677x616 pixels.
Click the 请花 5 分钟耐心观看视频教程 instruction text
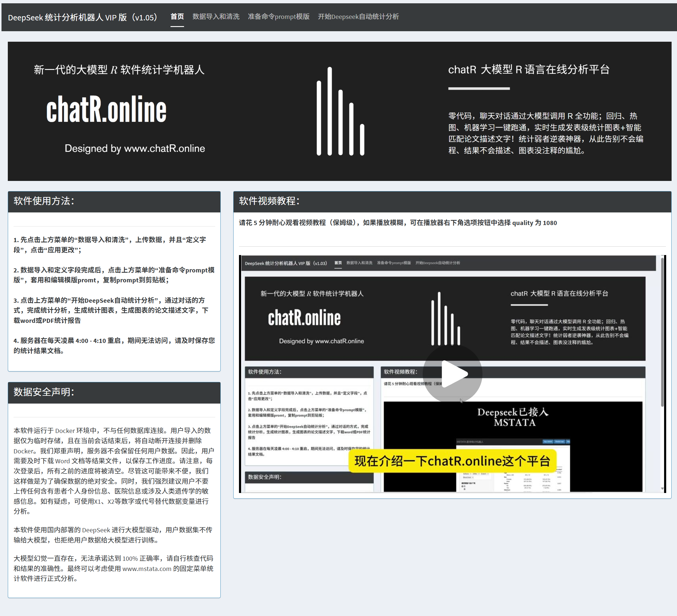[397, 223]
